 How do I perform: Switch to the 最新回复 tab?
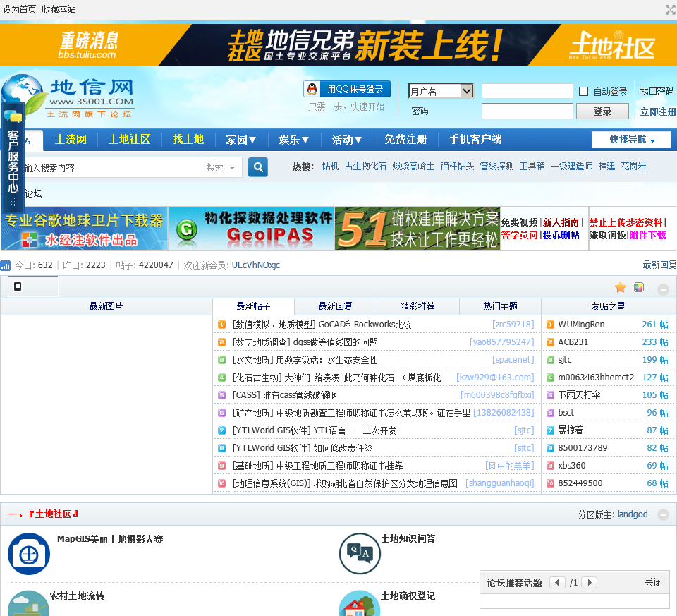[x=336, y=307]
